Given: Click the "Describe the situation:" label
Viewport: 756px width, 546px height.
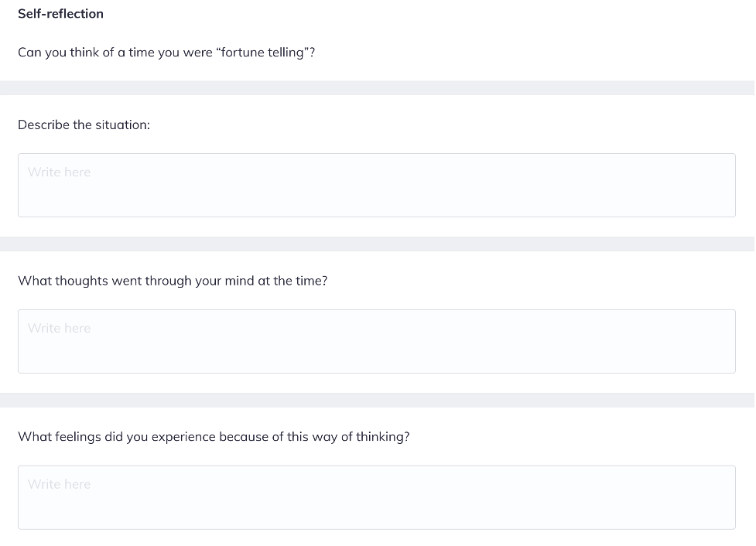Looking at the screenshot, I should click(x=84, y=125).
